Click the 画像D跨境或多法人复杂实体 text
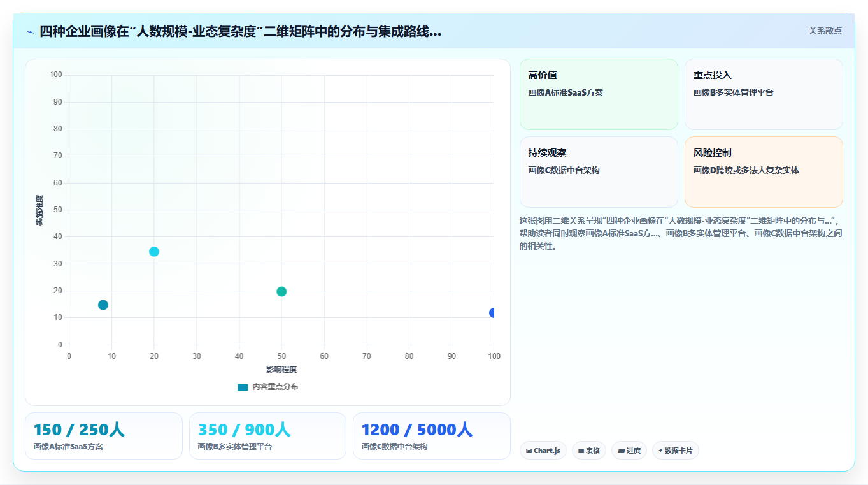The width and height of the screenshot is (868, 485). coord(746,170)
